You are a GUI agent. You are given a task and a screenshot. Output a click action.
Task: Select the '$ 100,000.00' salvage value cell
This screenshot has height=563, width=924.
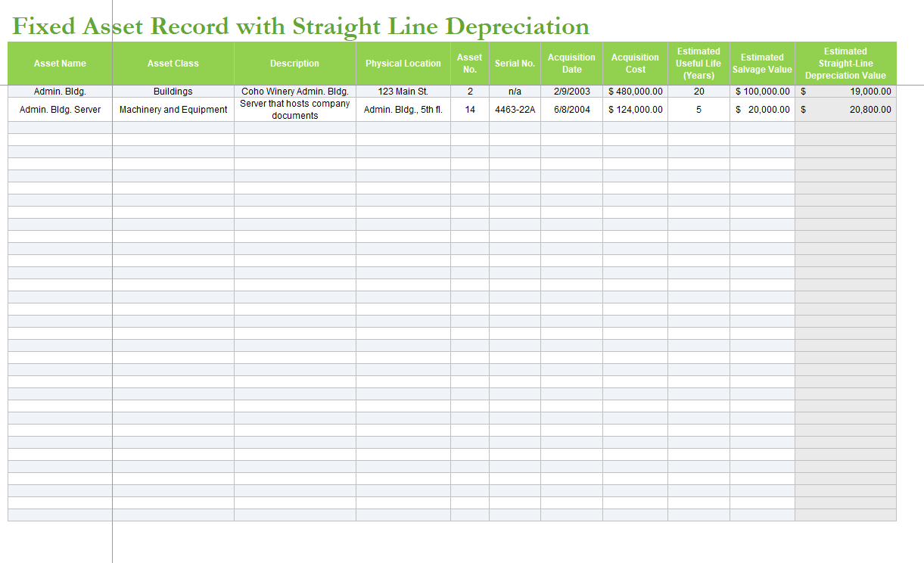click(762, 92)
